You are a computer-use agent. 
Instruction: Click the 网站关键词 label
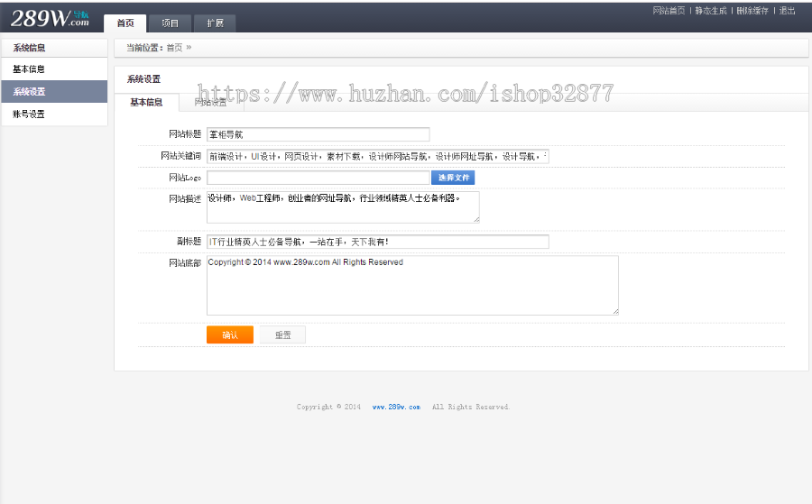(x=180, y=156)
